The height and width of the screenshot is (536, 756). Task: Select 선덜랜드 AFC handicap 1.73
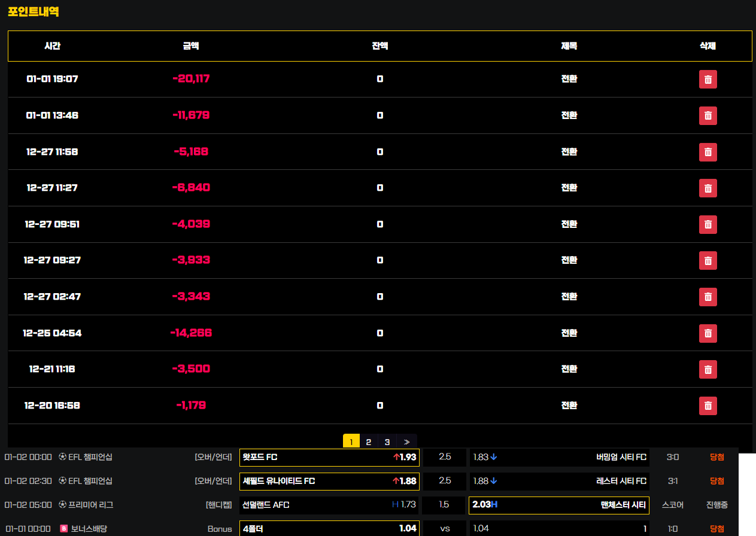[329, 505]
